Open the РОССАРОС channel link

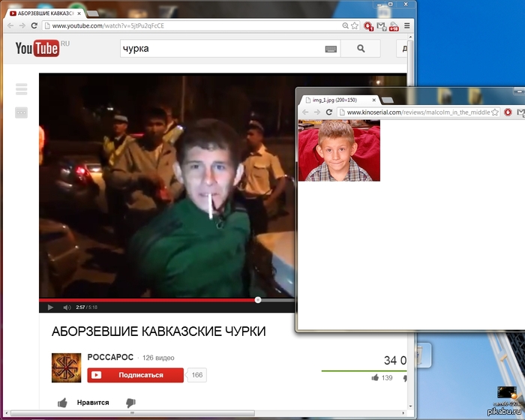[x=110, y=356]
